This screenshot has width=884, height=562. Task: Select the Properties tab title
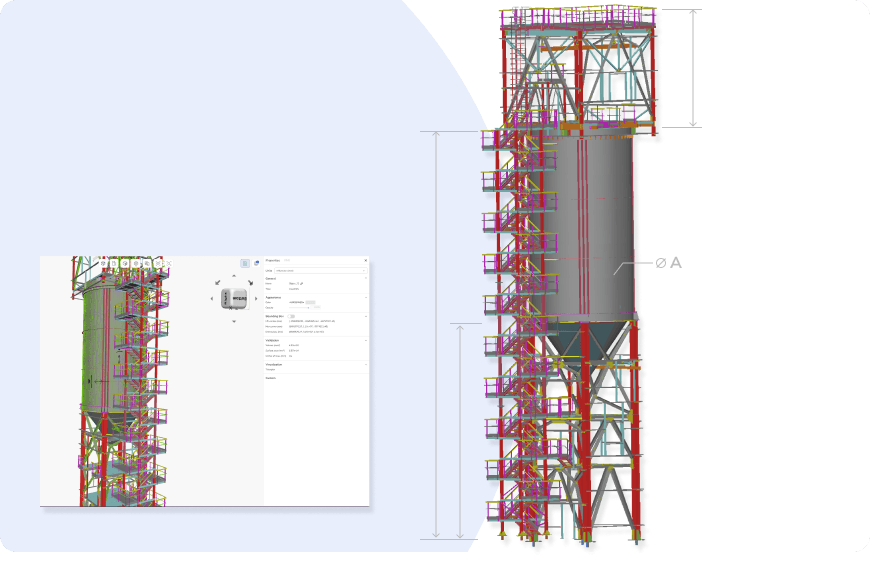tap(272, 260)
